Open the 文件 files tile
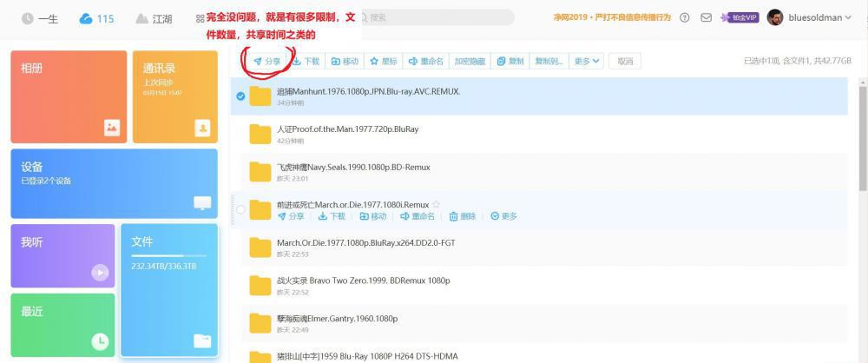 point(169,290)
